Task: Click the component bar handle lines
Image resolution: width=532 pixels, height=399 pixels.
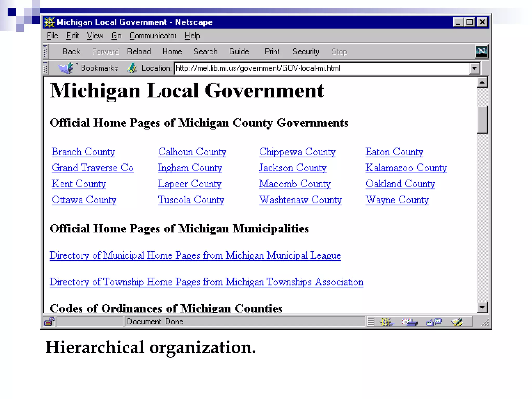Action: [371, 322]
